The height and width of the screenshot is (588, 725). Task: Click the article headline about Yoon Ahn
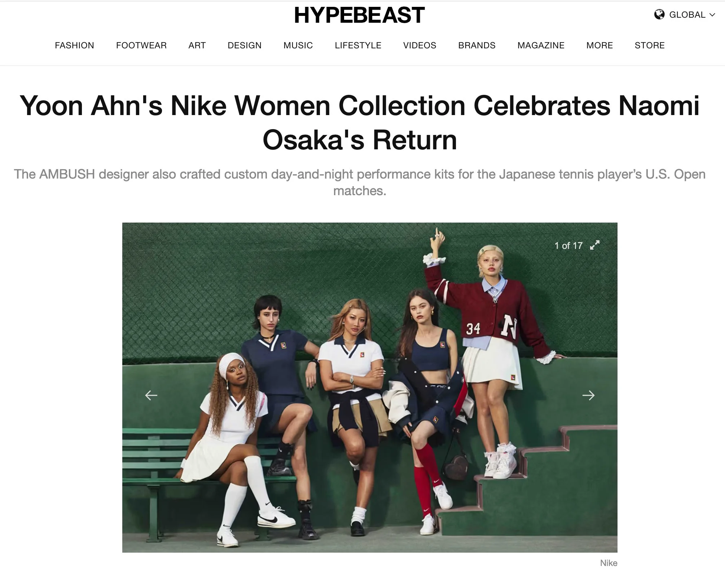coord(360,123)
